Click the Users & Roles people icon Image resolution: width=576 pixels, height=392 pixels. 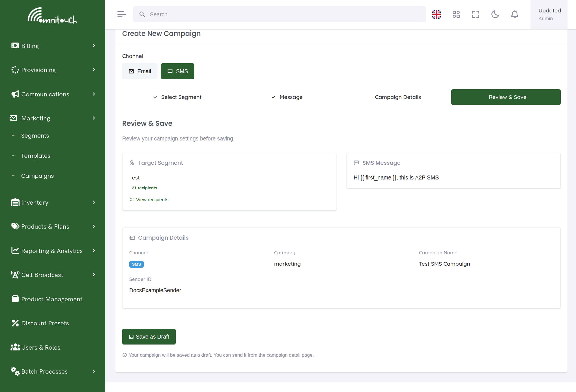pos(15,347)
